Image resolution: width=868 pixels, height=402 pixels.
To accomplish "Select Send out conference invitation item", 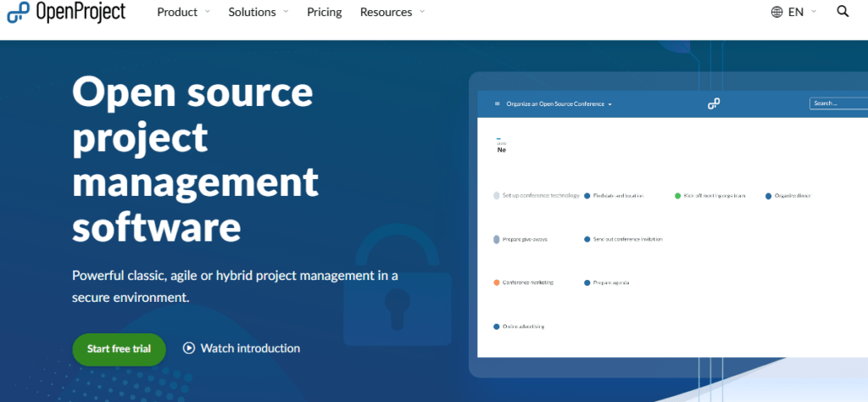I will coord(623,239).
